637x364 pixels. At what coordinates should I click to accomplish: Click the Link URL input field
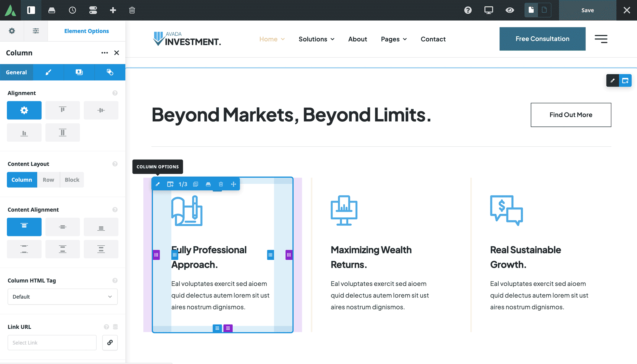pos(52,343)
